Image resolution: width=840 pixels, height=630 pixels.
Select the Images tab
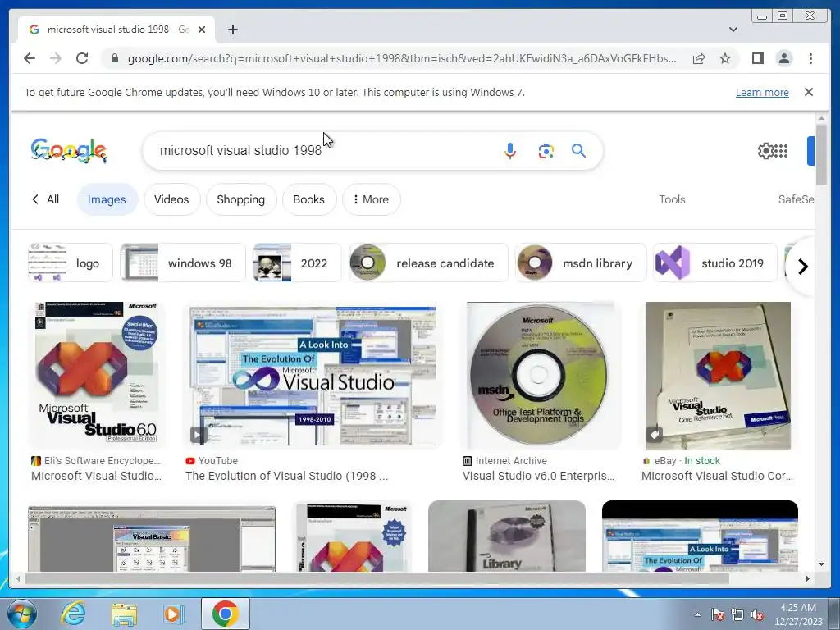pyautogui.click(x=107, y=199)
